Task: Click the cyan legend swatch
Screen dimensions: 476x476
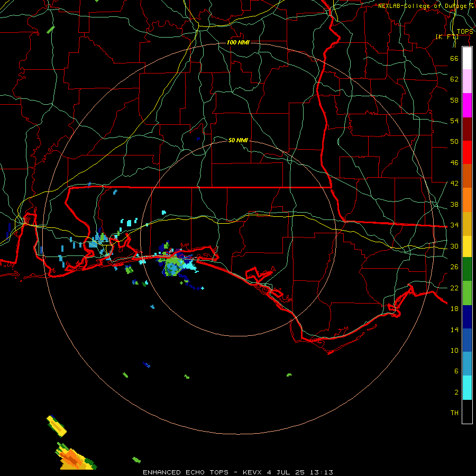Action: click(467, 388)
